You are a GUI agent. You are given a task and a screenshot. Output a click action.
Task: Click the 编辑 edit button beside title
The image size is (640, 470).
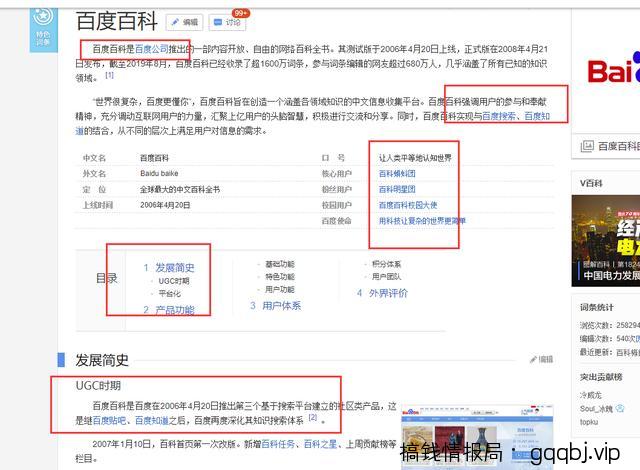pos(184,22)
